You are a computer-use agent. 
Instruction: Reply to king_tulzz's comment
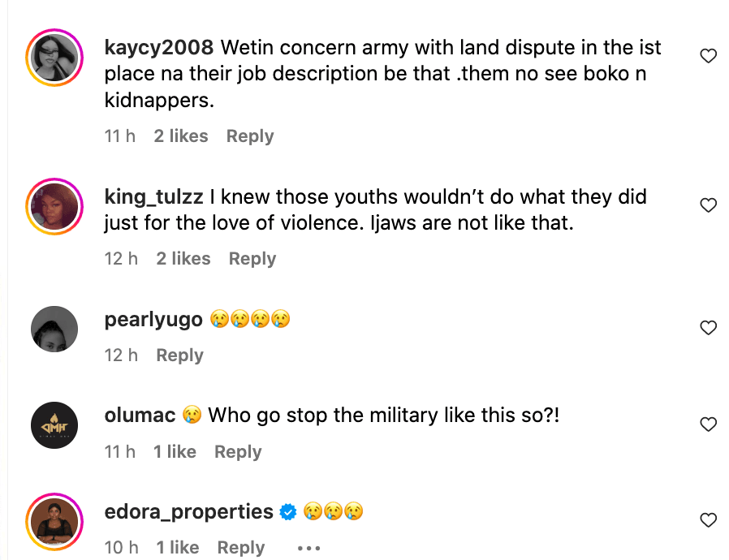252,259
